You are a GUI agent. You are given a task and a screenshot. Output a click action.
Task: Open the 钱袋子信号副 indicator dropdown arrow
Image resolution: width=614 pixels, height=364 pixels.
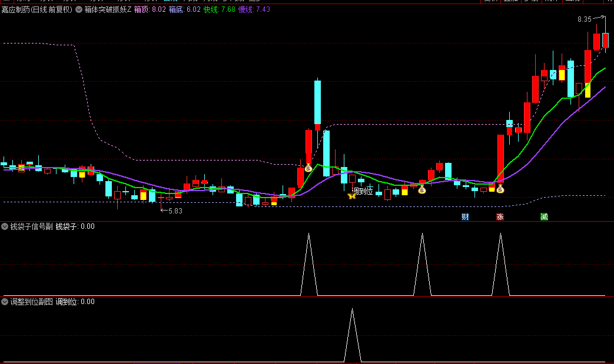point(5,226)
